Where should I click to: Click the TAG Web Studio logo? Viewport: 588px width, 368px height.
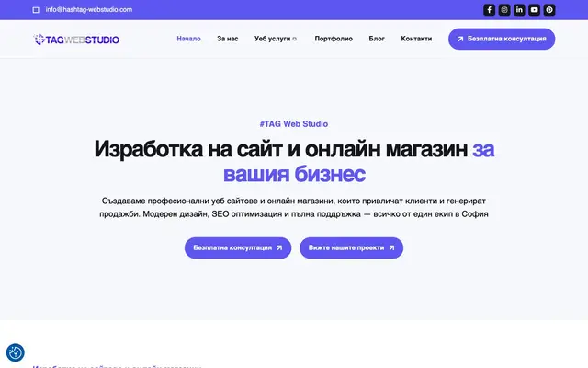76,39
